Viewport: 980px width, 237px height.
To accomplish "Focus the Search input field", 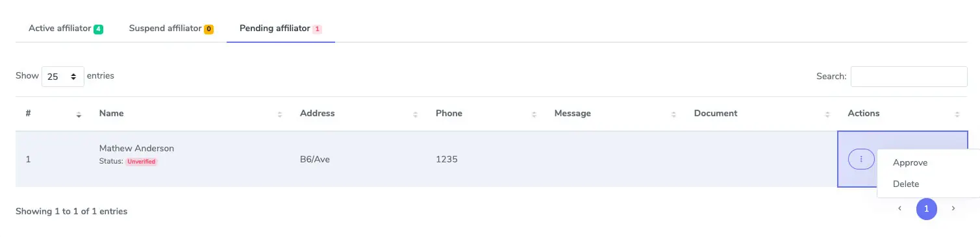I will coord(909,77).
